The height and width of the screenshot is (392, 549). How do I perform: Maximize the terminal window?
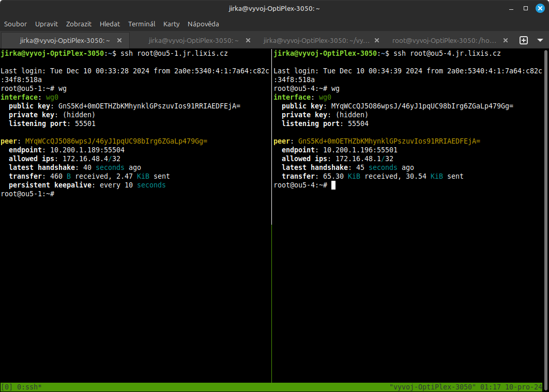[526, 8]
